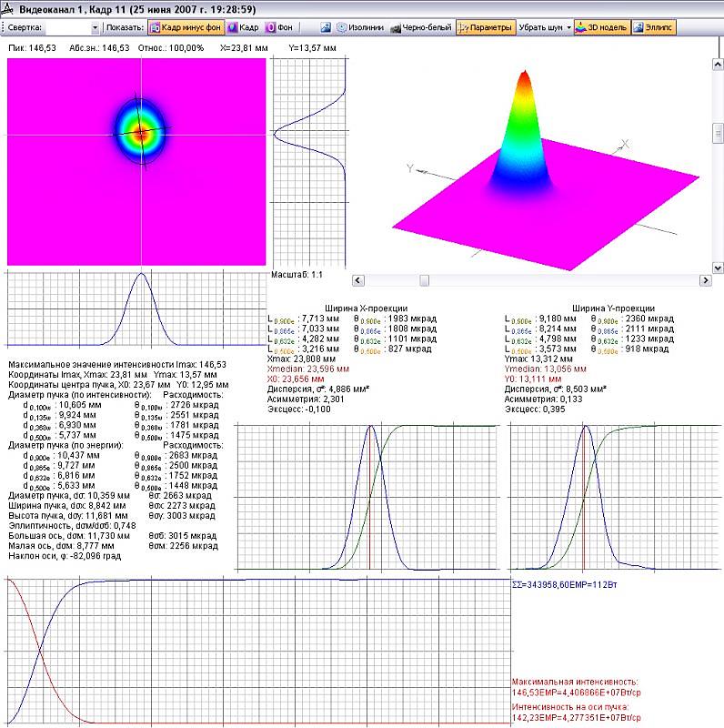This screenshot has height=728, width=724.
Task: Select the 'Пик: 146,53' readout
Action: click(32, 48)
